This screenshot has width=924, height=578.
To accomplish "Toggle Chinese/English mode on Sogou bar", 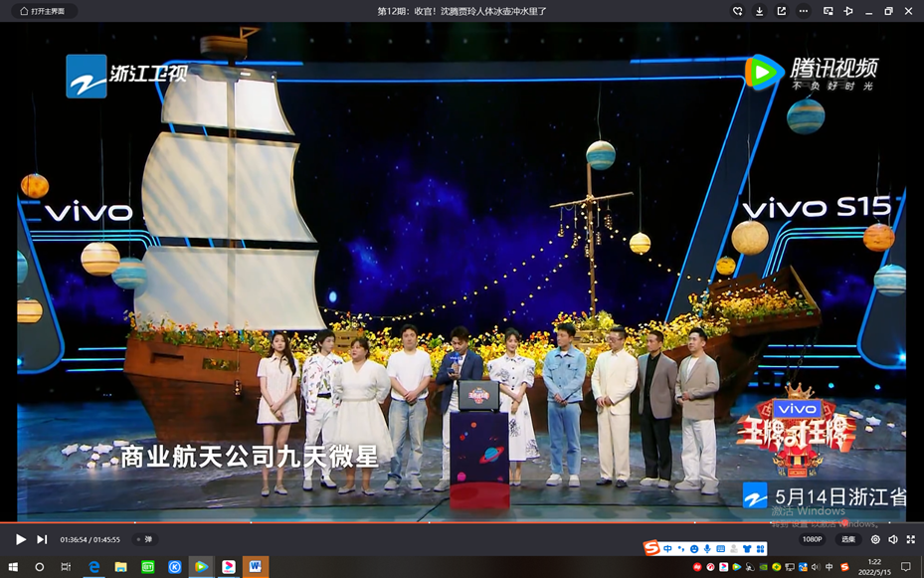I will pyautogui.click(x=667, y=548).
